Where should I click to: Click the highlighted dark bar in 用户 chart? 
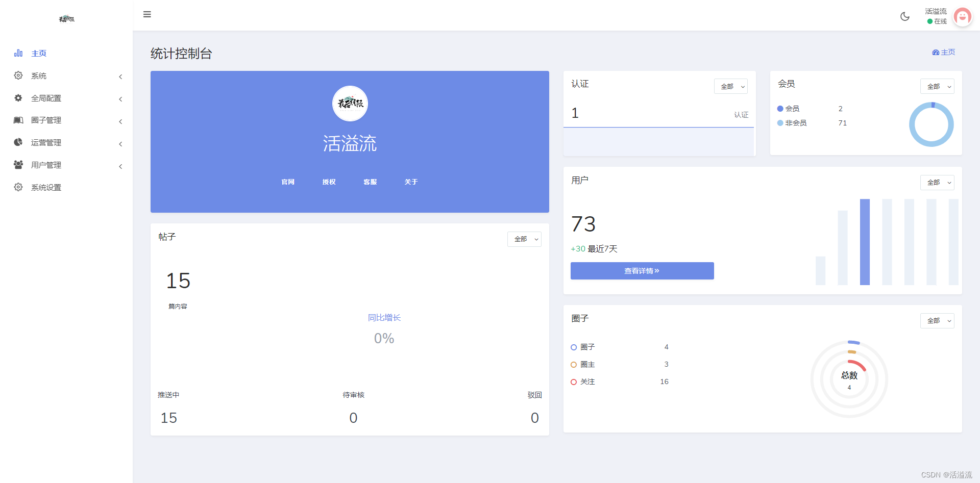[x=865, y=242]
